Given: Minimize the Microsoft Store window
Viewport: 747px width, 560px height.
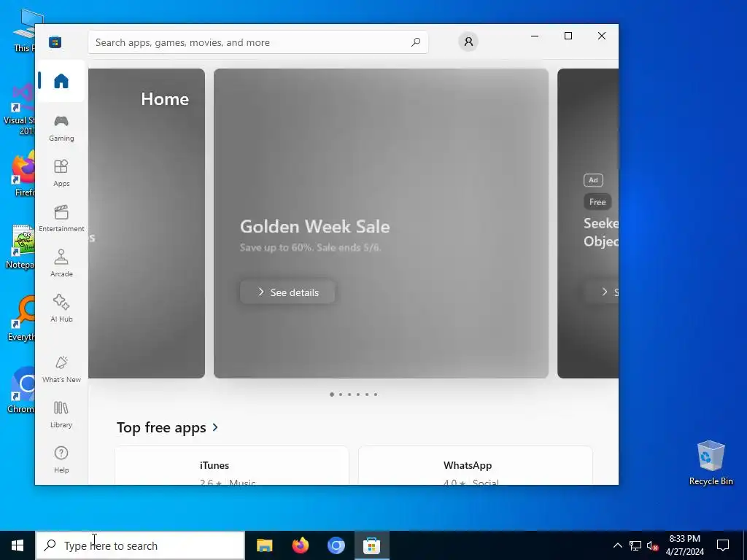Looking at the screenshot, I should click(x=535, y=36).
